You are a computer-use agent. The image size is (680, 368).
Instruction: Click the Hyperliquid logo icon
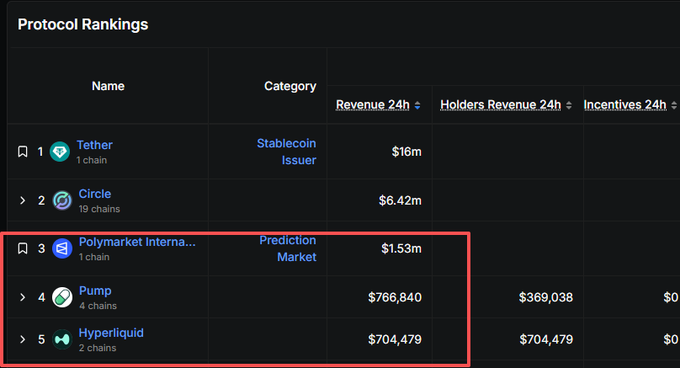pos(62,339)
